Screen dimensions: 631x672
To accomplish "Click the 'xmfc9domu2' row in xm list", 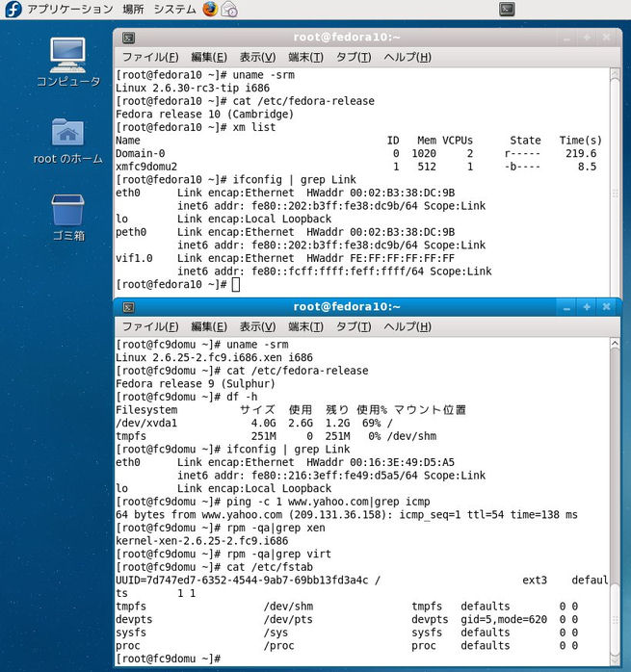I will 356,167.
